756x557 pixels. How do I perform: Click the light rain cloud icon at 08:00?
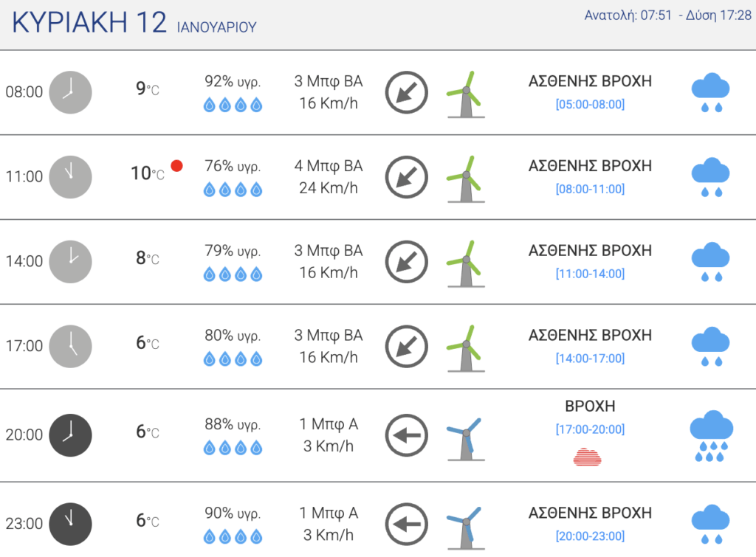711,92
